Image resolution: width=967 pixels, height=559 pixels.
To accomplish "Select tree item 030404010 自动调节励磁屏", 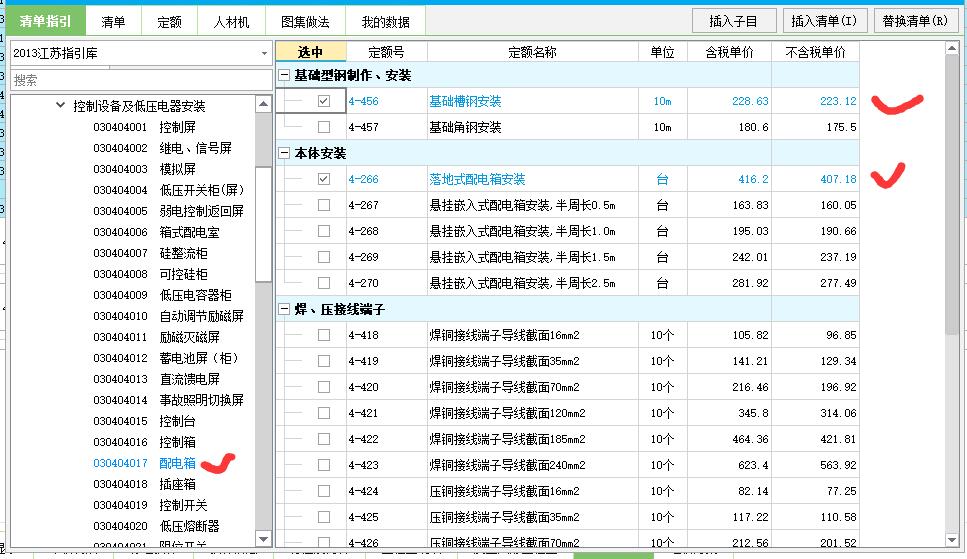I will point(168,316).
